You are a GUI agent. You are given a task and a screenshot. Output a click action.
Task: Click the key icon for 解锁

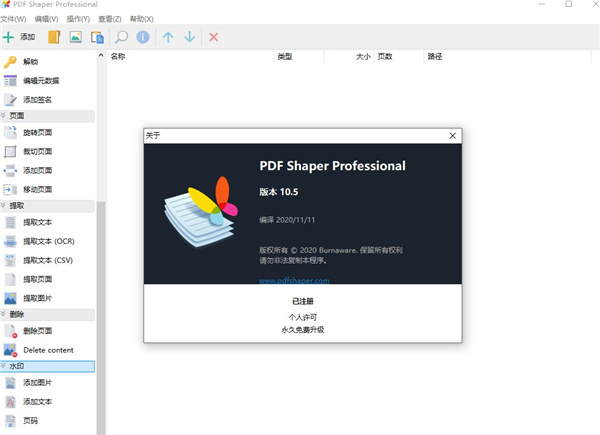point(10,62)
